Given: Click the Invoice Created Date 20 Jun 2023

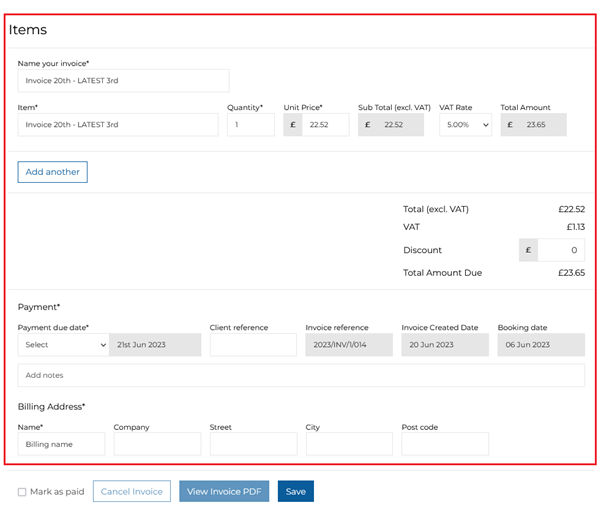Looking at the screenshot, I should click(x=445, y=345).
